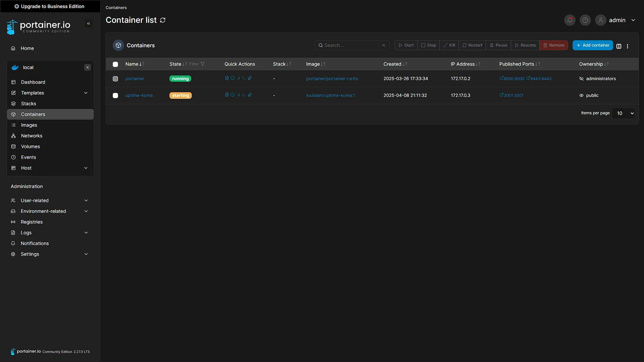644x362 pixels.
Task: Open stats quick action for uptime-kuma
Action: pos(238,95)
